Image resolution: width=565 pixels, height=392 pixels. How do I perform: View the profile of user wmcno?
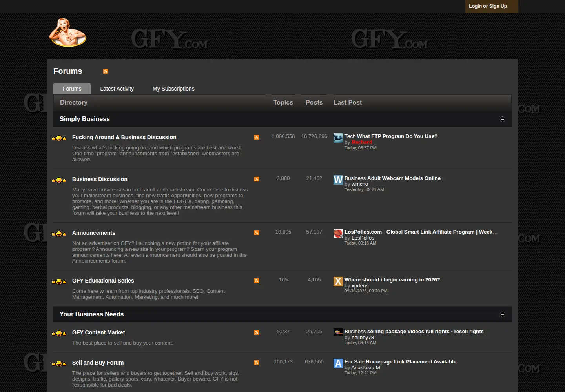point(360,184)
